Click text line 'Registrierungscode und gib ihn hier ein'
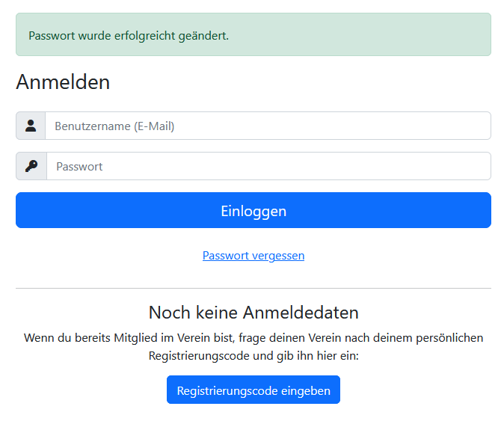This screenshot has width=504, height=427. pos(253,356)
